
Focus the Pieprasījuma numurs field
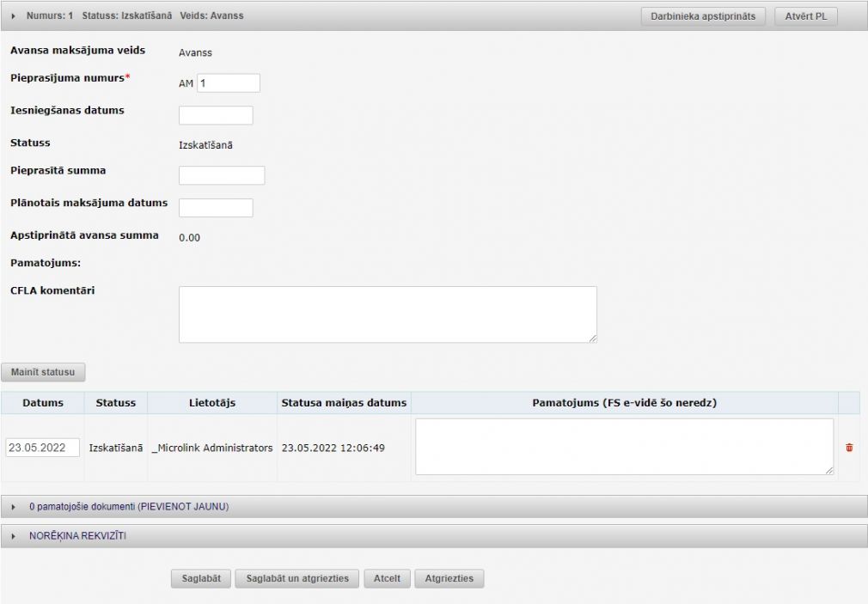[228, 83]
